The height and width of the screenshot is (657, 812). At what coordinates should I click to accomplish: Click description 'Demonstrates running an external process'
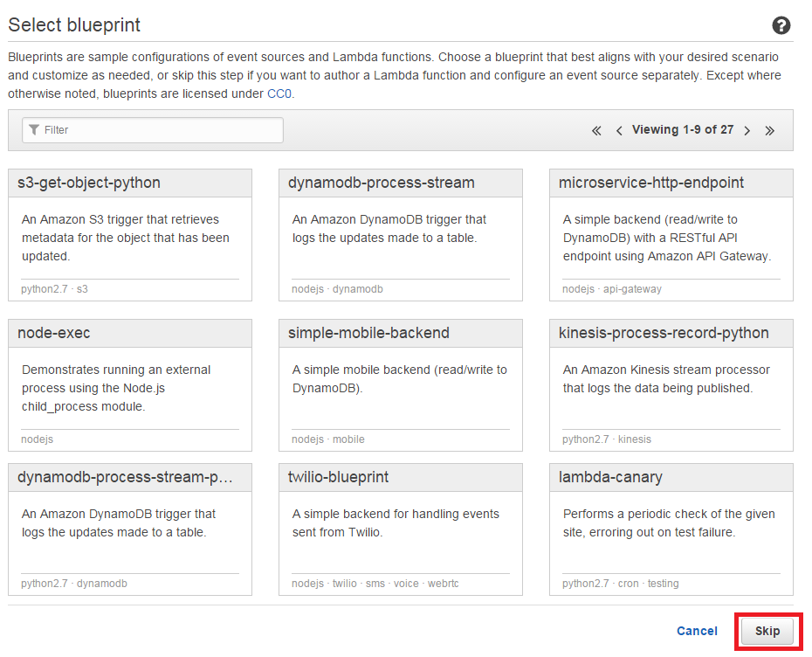[x=116, y=388]
